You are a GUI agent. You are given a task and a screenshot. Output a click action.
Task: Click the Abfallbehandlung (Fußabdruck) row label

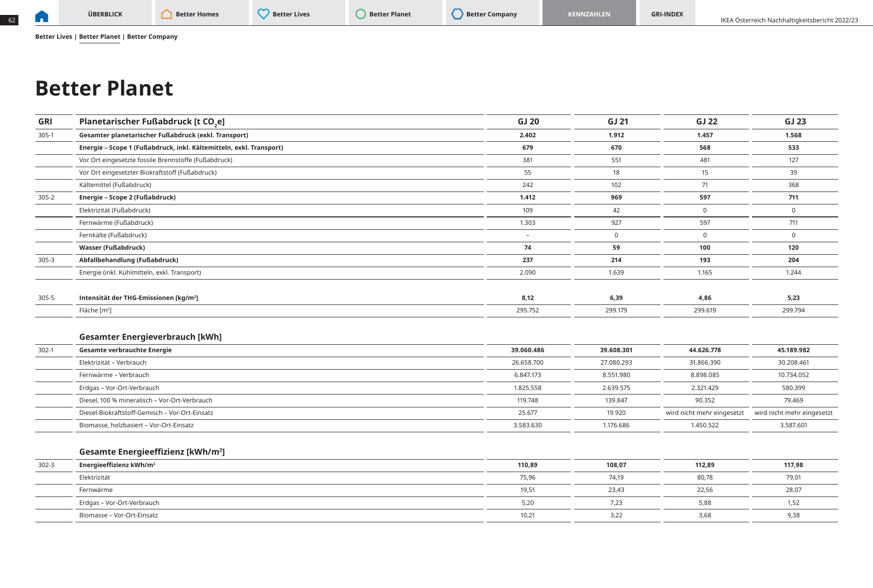pyautogui.click(x=128, y=260)
